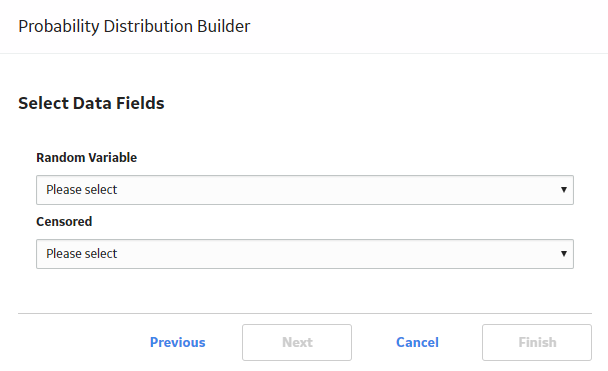Click the Next button
608x371 pixels.
pos(297,342)
